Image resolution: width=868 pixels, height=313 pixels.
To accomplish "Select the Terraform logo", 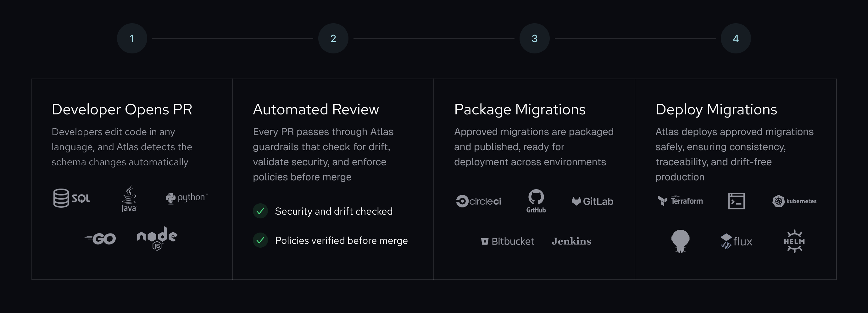I will pyautogui.click(x=680, y=201).
